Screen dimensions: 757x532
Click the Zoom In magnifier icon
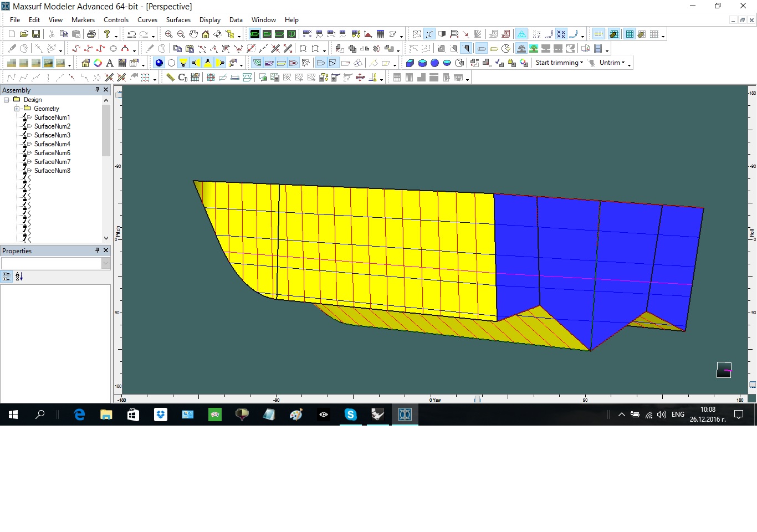click(x=168, y=34)
